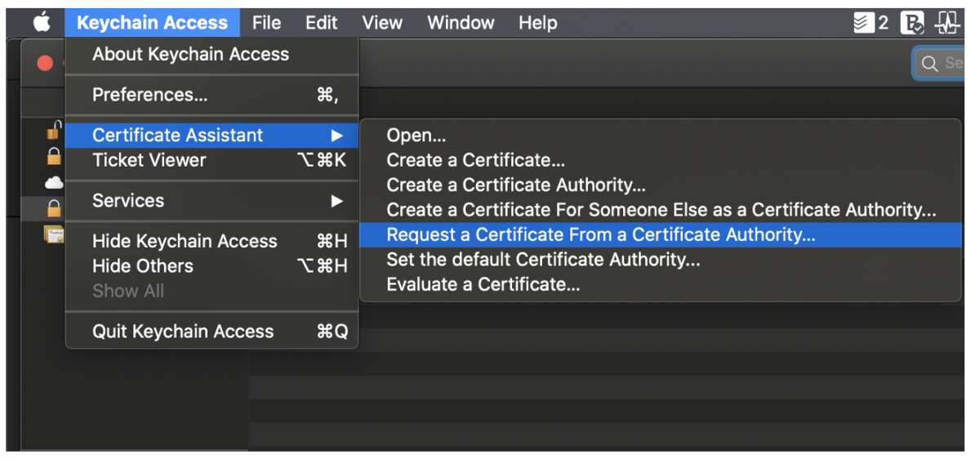Open the activity monitor pulse icon
Screen dimensions: 980x464
point(947,23)
